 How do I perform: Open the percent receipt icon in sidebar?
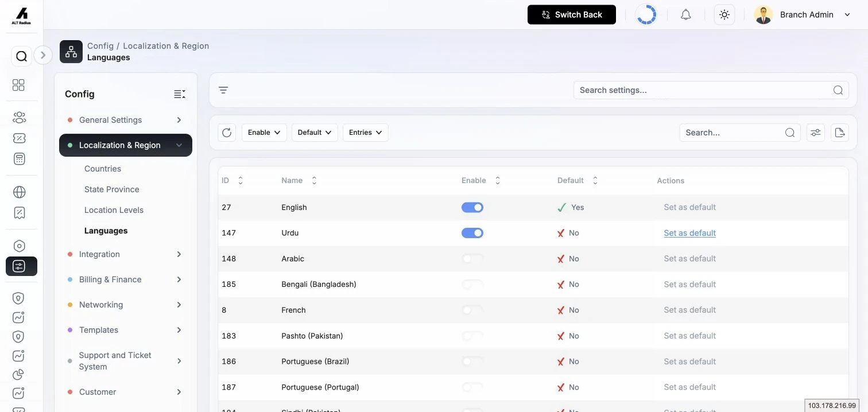click(x=19, y=213)
